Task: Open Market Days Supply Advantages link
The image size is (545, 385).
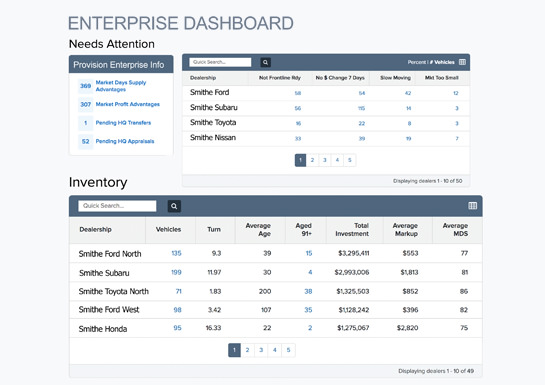Action: (x=121, y=86)
